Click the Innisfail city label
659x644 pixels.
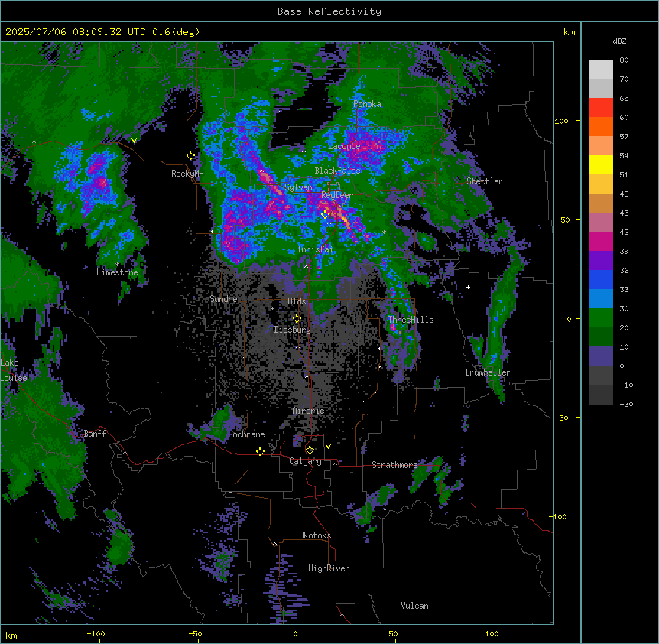pos(317,249)
